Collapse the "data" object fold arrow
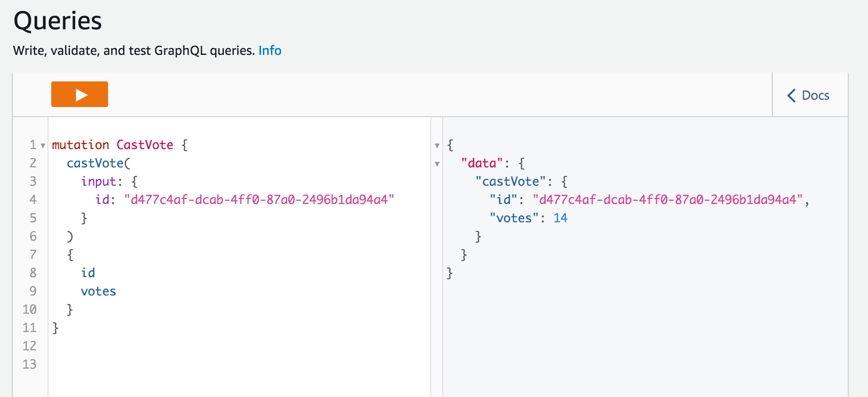Screen dimensions: 868x397 (437, 164)
